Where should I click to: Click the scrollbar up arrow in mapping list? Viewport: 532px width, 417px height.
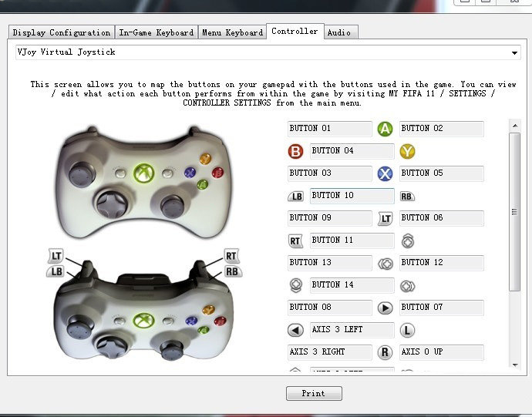515,126
